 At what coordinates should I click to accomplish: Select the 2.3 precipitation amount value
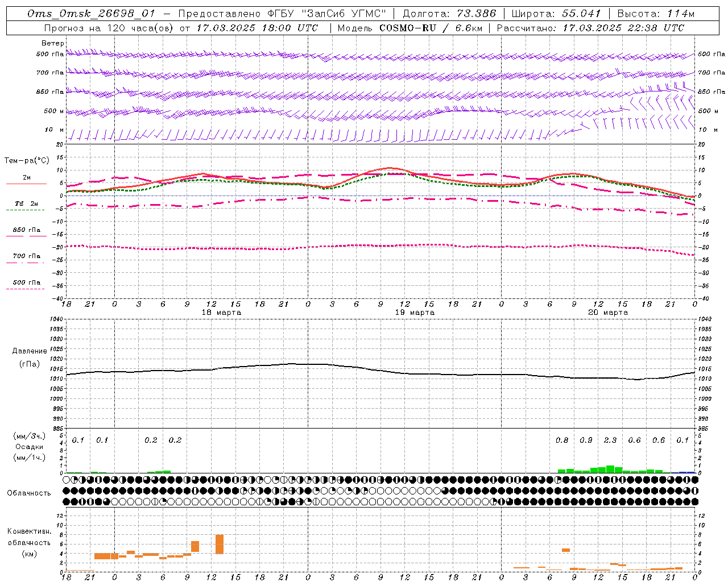(610, 440)
